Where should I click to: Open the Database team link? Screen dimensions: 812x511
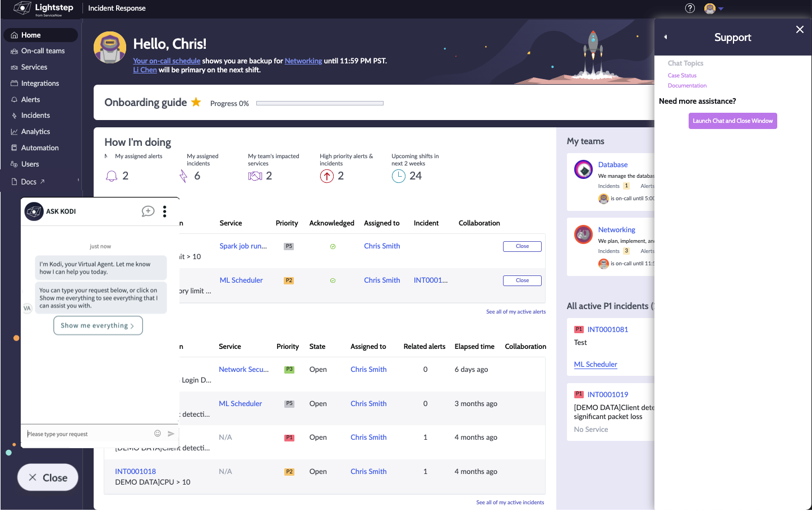pos(613,165)
